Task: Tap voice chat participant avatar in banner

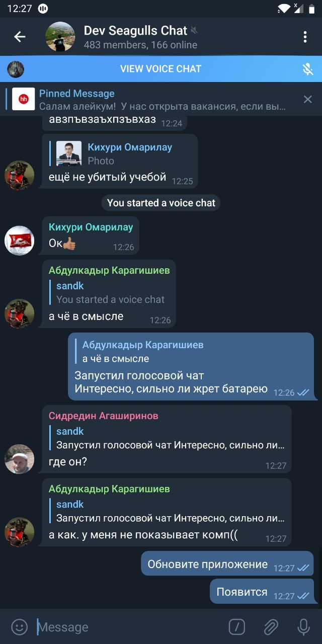Action: 16,69
